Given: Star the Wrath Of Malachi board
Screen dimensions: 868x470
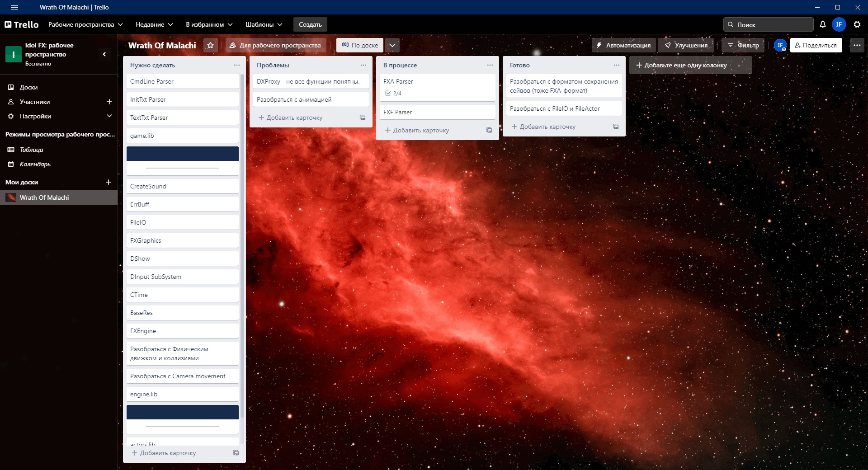Looking at the screenshot, I should tap(210, 45).
